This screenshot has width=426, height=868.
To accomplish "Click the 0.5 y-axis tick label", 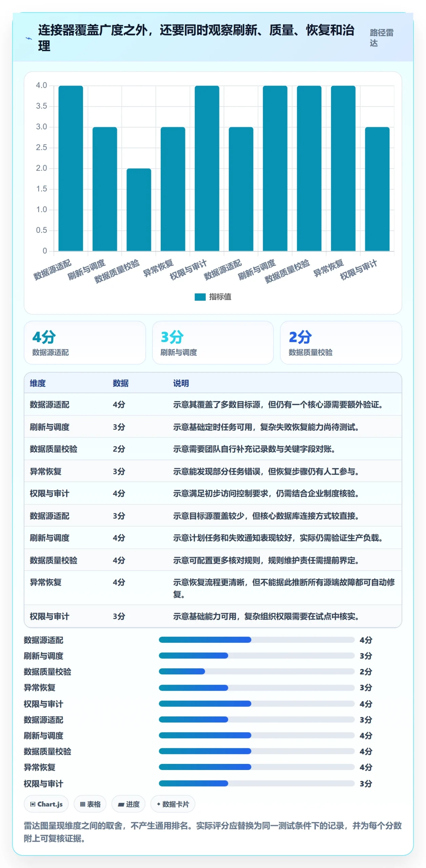I will click(x=41, y=230).
